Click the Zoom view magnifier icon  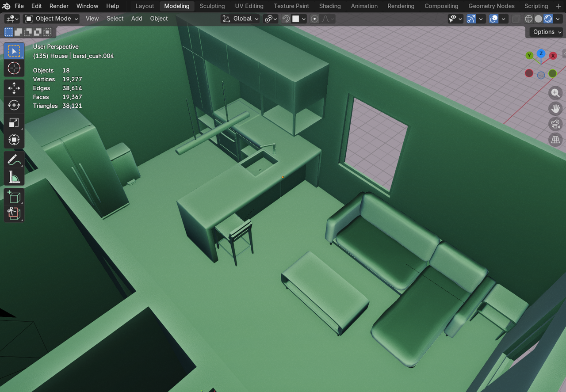pyautogui.click(x=555, y=93)
